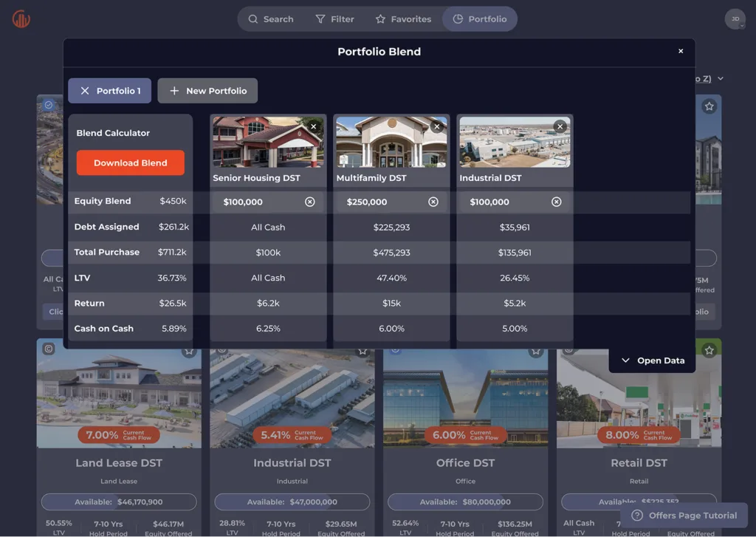Click the orange logo icon

(x=21, y=18)
